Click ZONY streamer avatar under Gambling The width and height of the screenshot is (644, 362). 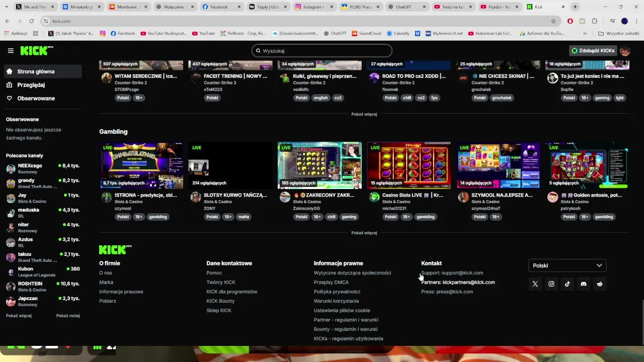[196, 197]
